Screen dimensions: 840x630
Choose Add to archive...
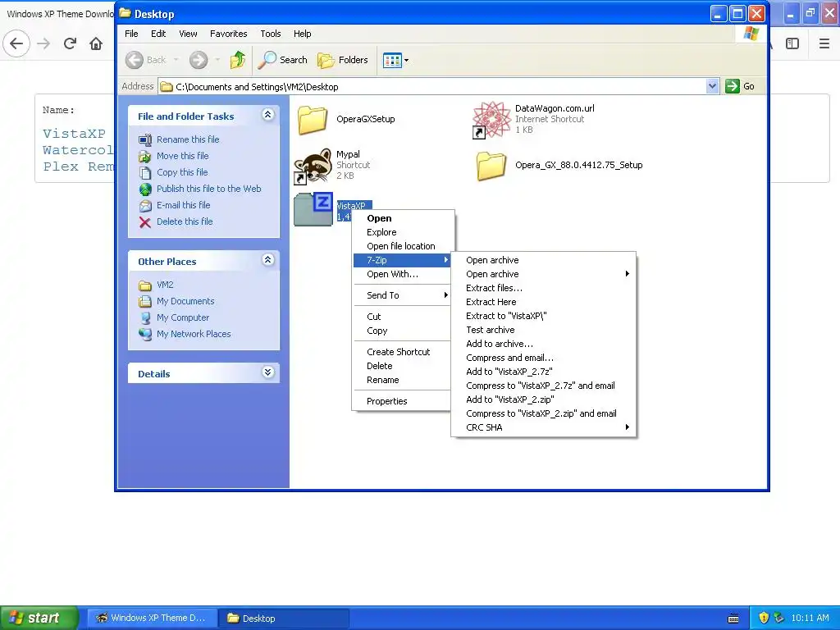pos(543,344)
